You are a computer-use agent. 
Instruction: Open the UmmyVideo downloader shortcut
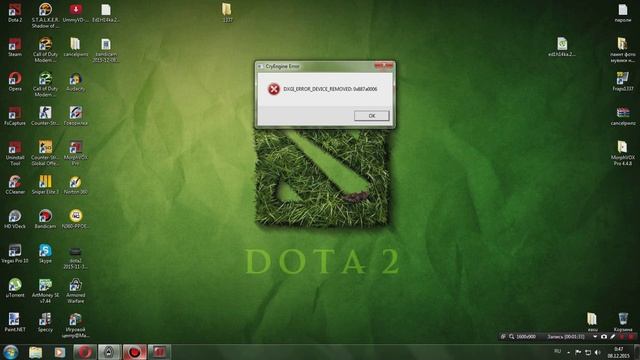[x=76, y=13]
